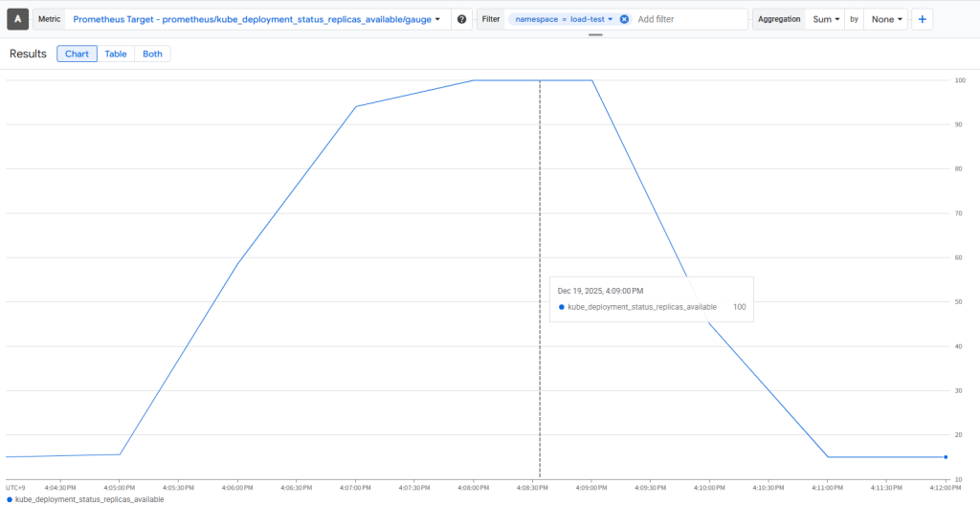Expand the Sum aggregation dropdown
980x506 pixels.
826,19
